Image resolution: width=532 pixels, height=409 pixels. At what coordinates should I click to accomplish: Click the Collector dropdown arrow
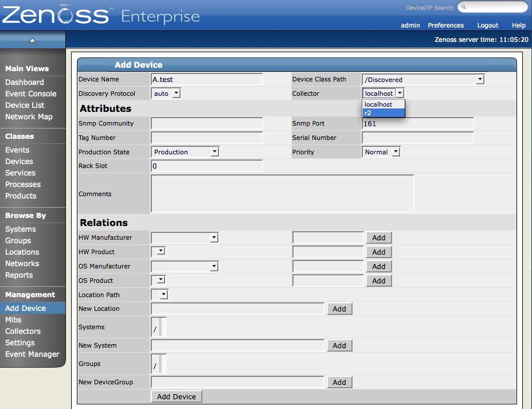400,93
